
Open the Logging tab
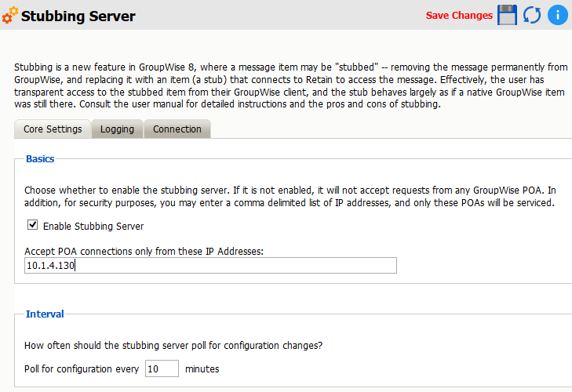(x=117, y=129)
